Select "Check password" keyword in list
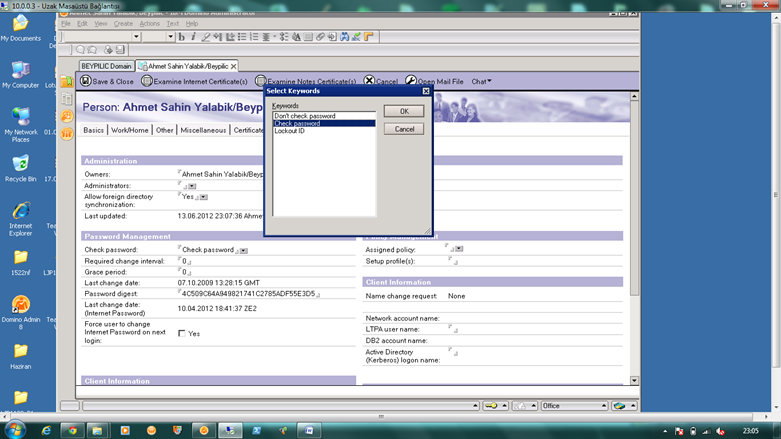This screenshot has height=439, width=781. [x=324, y=123]
